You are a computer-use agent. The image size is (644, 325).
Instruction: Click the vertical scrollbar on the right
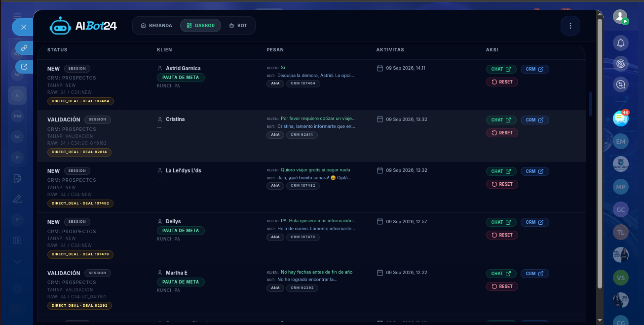[600, 153]
